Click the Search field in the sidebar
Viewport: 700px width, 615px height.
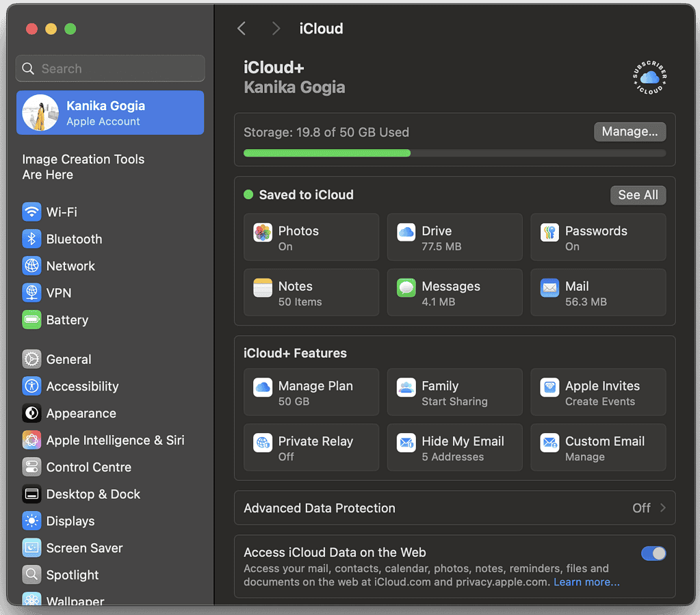click(x=110, y=68)
